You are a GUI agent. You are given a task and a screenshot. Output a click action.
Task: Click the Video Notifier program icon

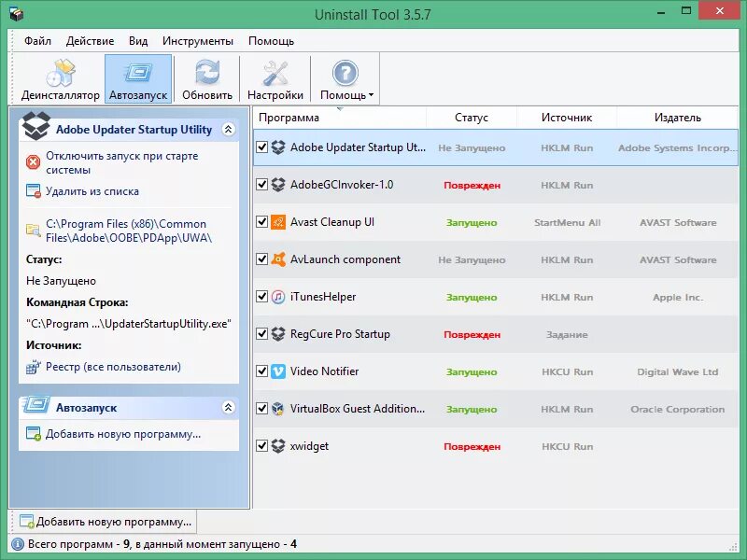coord(279,371)
